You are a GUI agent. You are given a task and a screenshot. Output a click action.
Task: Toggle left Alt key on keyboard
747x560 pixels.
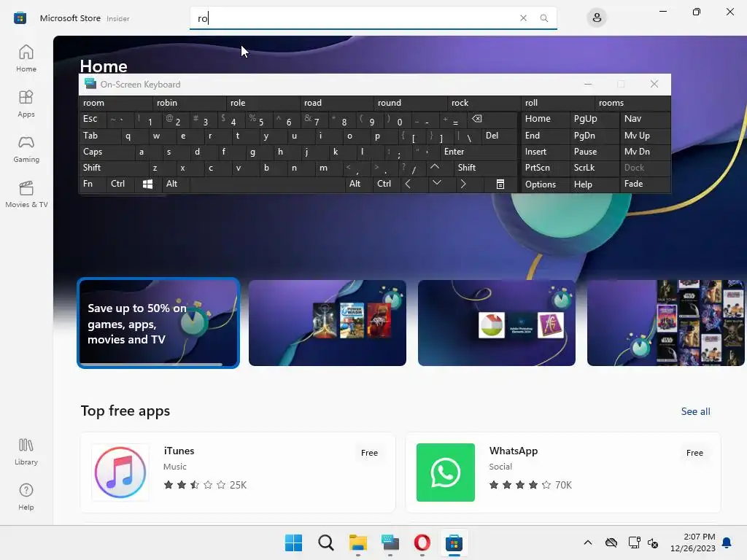pyautogui.click(x=176, y=184)
